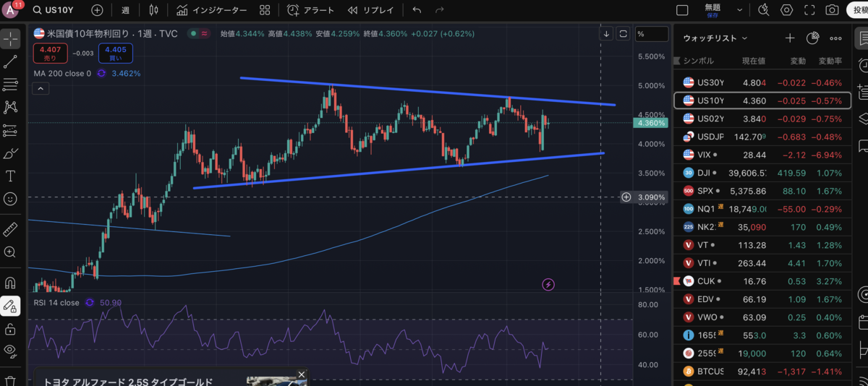The height and width of the screenshot is (386, 868).
Task: Open the alerts clock side panel icon
Action: (862, 64)
